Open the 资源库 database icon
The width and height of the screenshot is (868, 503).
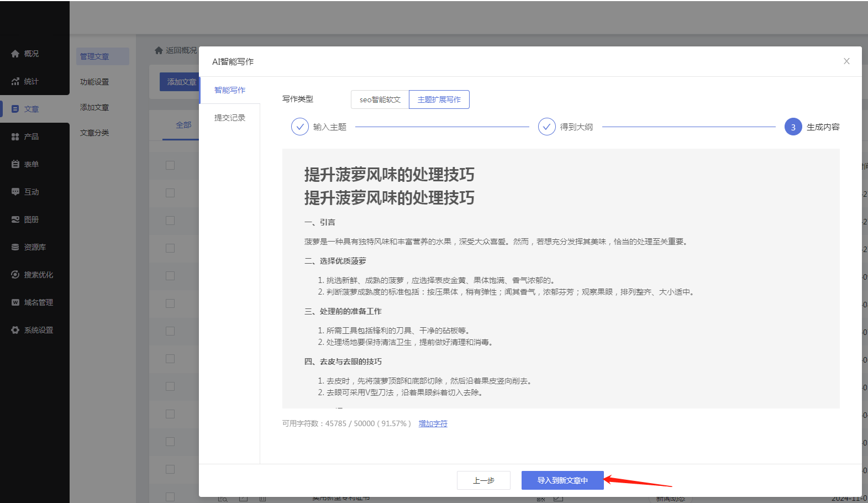pos(15,247)
